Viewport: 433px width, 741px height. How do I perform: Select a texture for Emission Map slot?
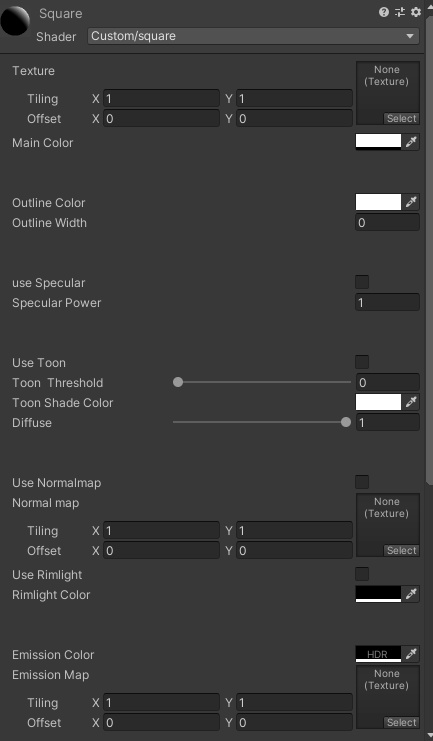[401, 723]
